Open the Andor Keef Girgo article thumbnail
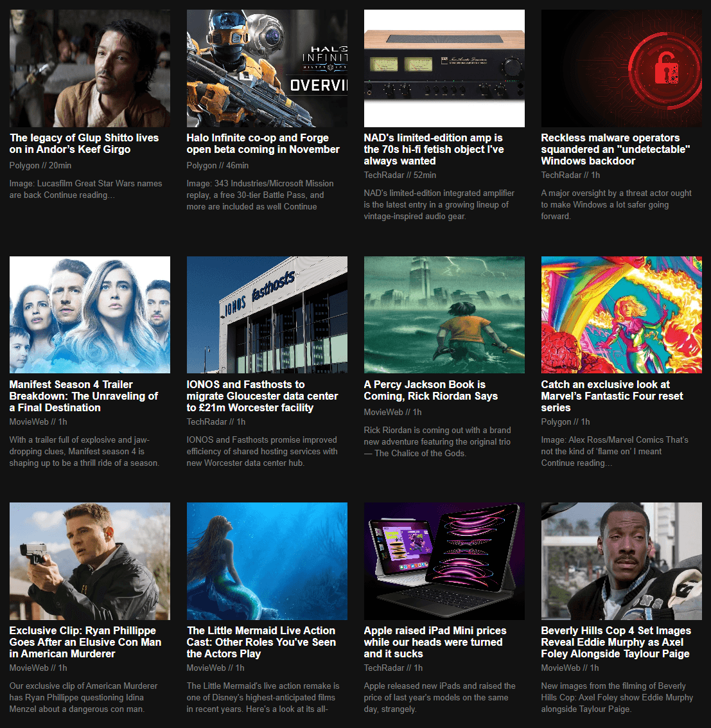The image size is (711, 728). (89, 68)
